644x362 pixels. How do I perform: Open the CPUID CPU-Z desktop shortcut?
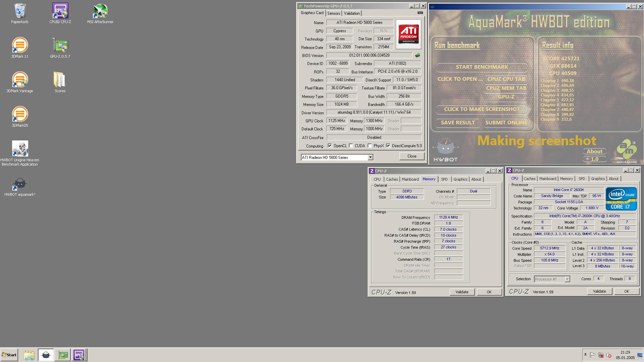tap(60, 13)
